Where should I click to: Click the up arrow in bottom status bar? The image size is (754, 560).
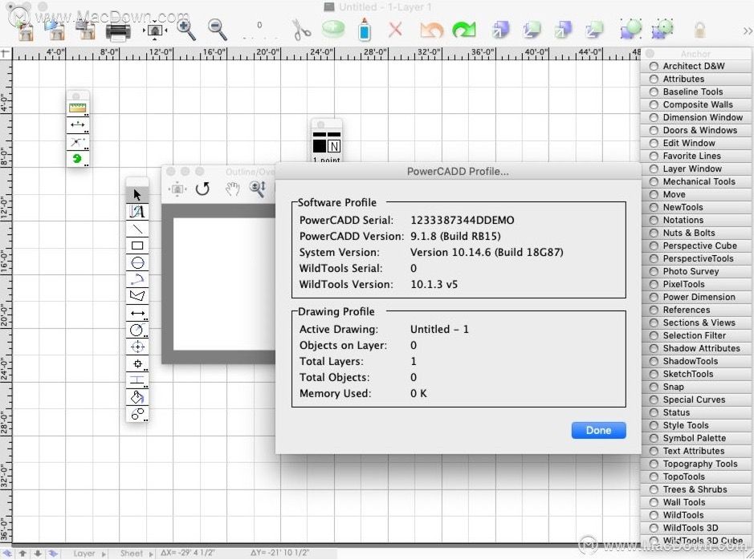pyautogui.click(x=22, y=554)
